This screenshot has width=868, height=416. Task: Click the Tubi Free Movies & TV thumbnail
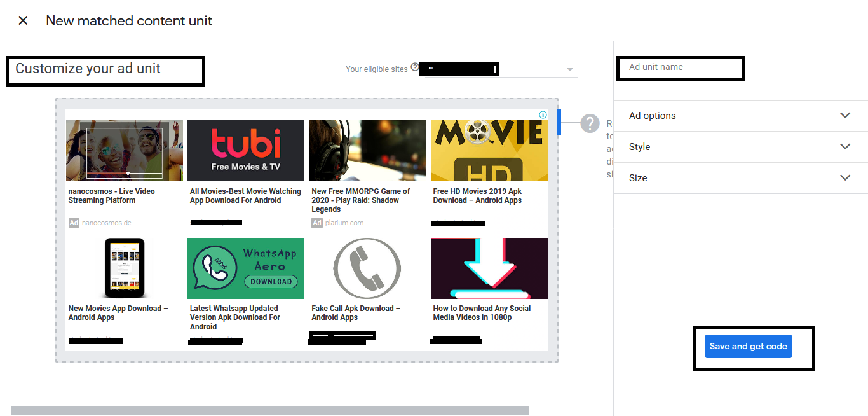pyautogui.click(x=245, y=151)
